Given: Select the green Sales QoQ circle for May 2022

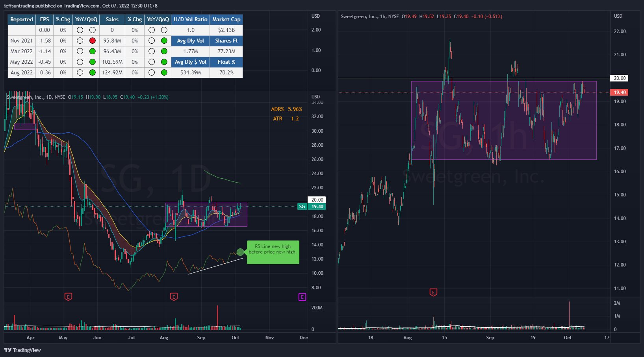Looking at the screenshot, I should pyautogui.click(x=164, y=62).
